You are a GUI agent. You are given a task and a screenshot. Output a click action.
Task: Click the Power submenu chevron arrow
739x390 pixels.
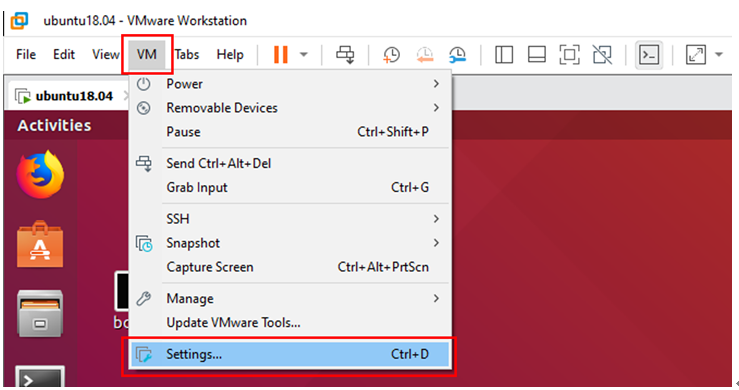(x=436, y=84)
